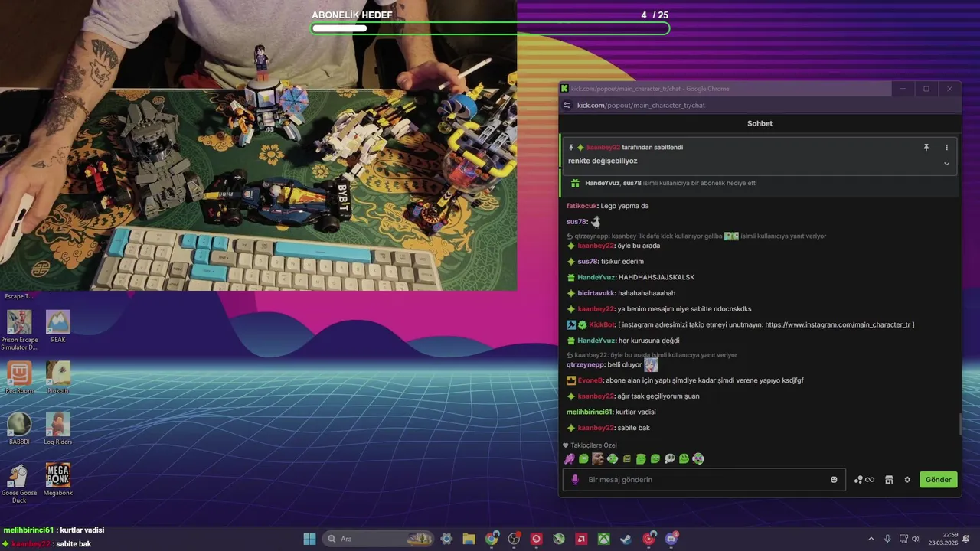Click the taskbar microphone tray icon
This screenshot has width=980, height=551.
pos(887,539)
